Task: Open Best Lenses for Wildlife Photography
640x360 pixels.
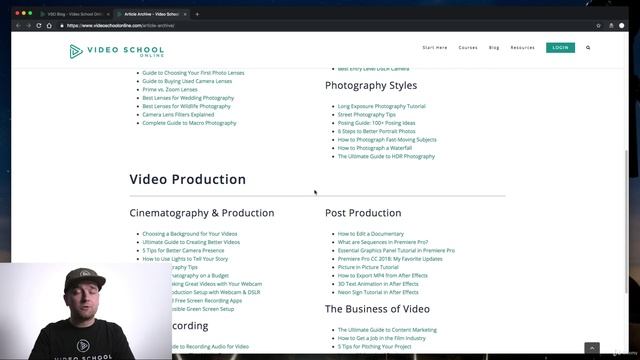Action: coord(186,106)
